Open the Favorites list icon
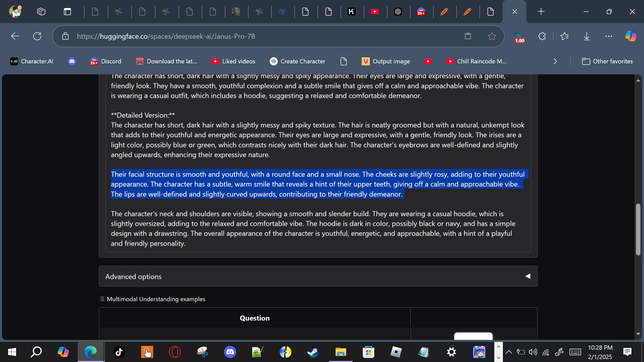644x362 pixels. (x=565, y=36)
